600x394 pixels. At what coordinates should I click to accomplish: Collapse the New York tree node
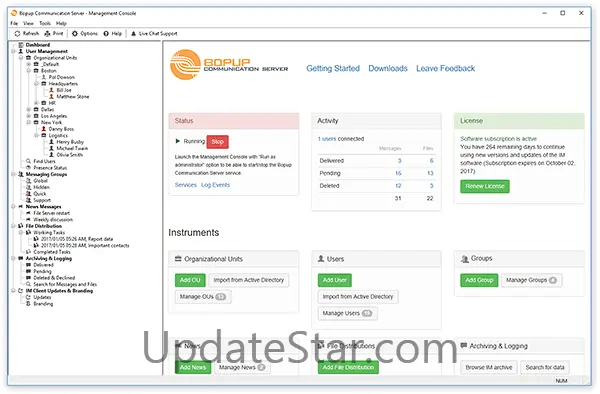(x=29, y=122)
